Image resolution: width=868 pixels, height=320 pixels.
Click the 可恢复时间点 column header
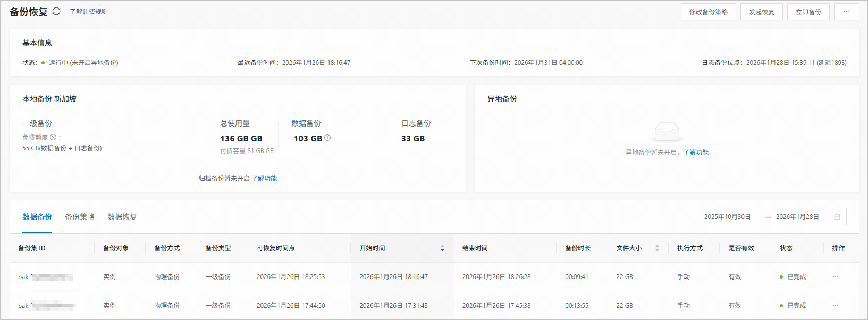coord(276,248)
